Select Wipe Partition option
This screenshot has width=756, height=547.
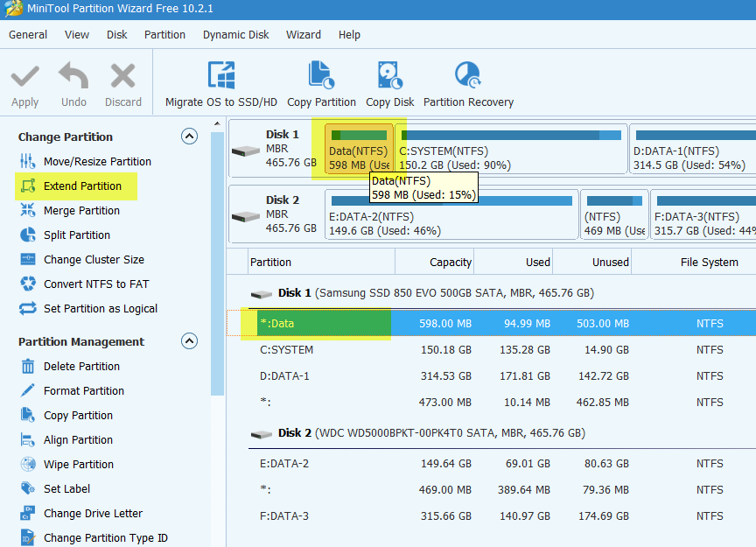point(67,465)
